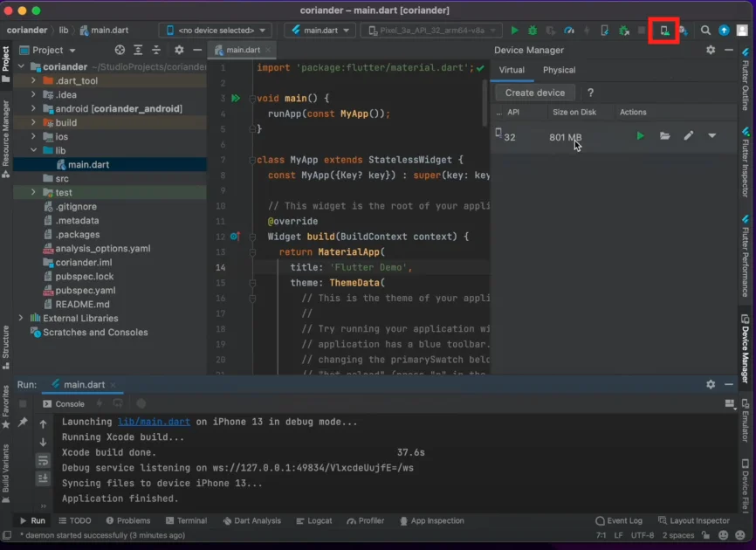Click the Debug bug icon in toolbar

coord(532,31)
